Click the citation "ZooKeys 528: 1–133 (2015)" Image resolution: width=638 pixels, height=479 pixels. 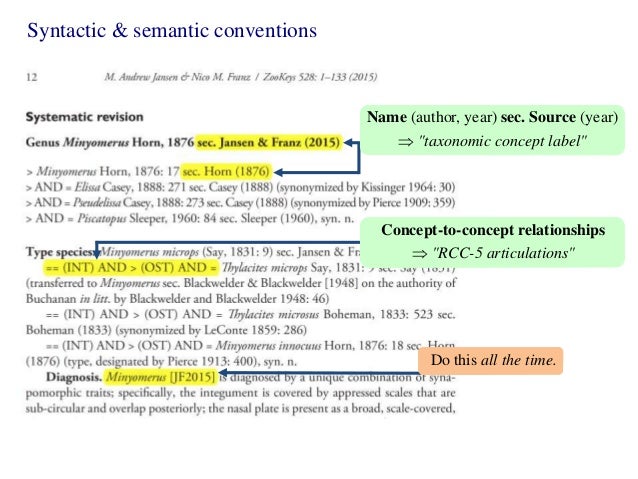320,77
